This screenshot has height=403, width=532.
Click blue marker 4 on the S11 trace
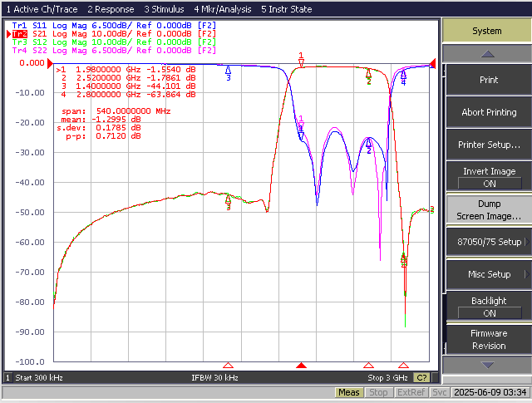(403, 77)
